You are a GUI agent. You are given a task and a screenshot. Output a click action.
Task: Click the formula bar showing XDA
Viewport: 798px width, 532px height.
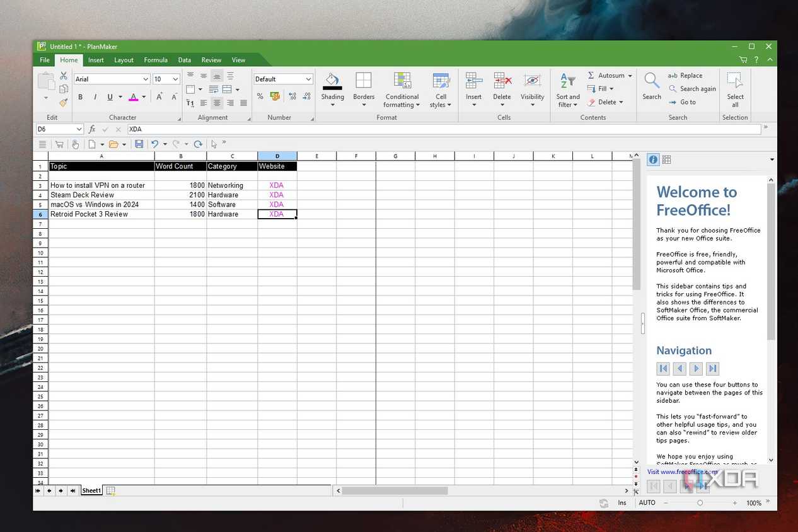click(444, 129)
